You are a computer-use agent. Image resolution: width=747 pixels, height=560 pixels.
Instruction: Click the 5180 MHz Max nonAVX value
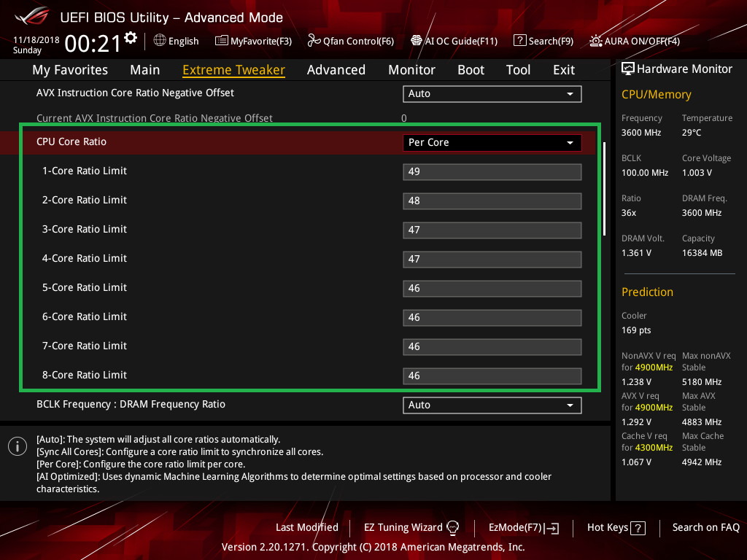pos(702,382)
